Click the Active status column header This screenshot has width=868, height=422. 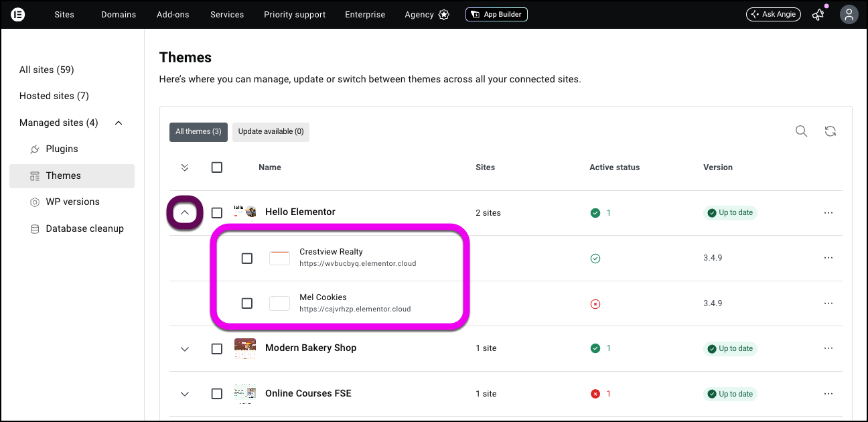(615, 167)
